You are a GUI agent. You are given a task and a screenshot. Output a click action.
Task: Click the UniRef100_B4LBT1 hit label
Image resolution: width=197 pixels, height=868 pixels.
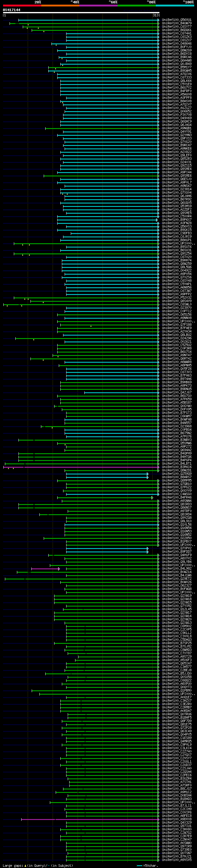tap(177, 463)
